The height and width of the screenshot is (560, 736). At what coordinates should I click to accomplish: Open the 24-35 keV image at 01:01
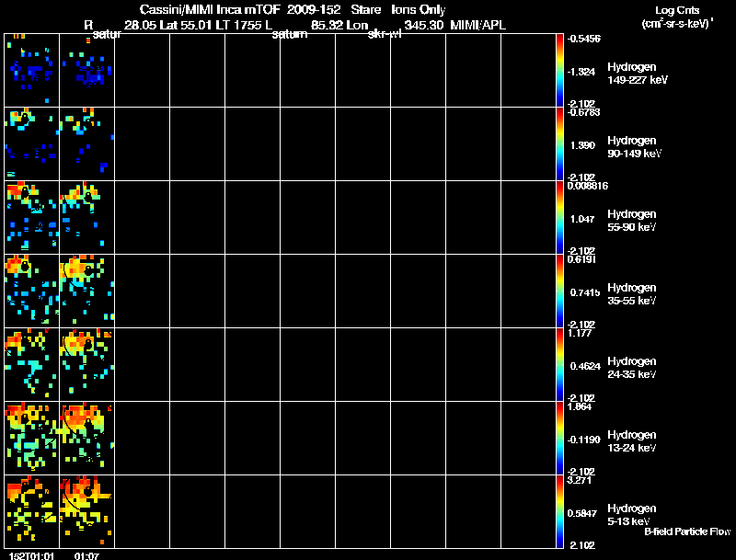point(32,365)
